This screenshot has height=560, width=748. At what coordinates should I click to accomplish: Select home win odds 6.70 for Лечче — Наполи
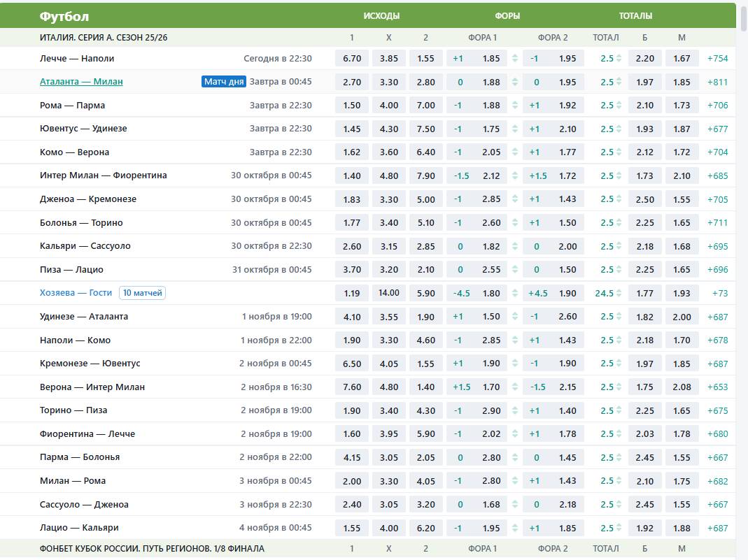pyautogui.click(x=352, y=59)
